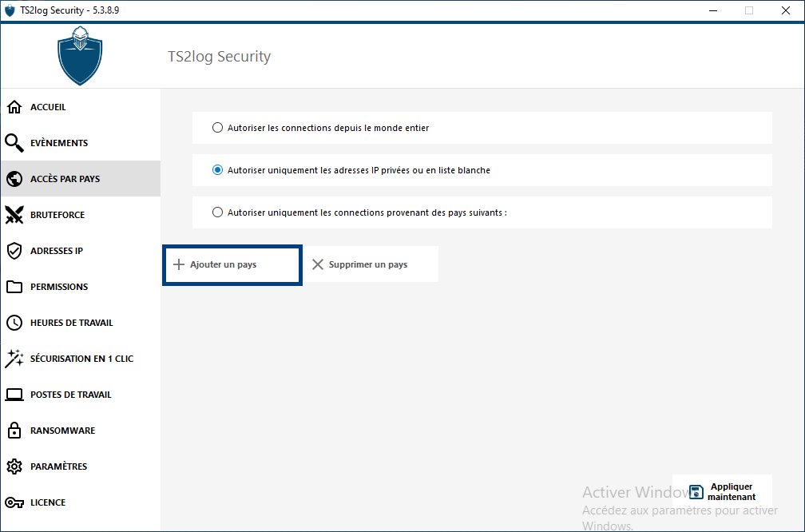The height and width of the screenshot is (532, 805).
Task: Navigate to Adresses IP
Action: tap(81, 251)
